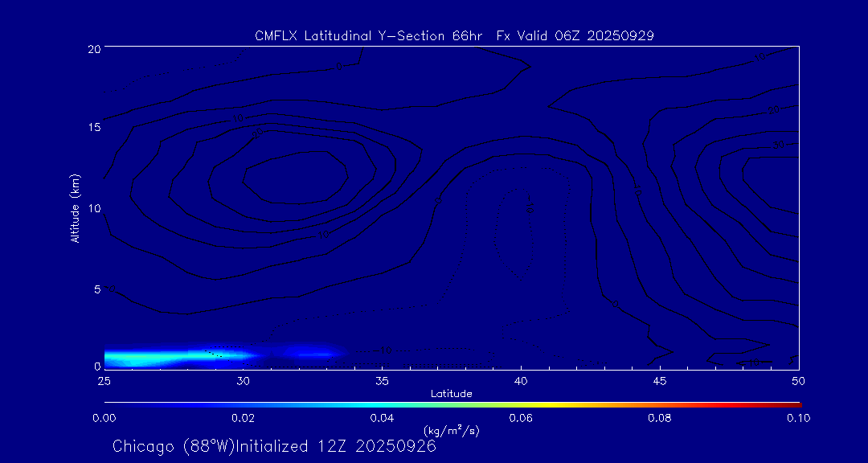868x463 pixels.
Task: Click altitude axis tick label '15'
Action: coord(93,127)
